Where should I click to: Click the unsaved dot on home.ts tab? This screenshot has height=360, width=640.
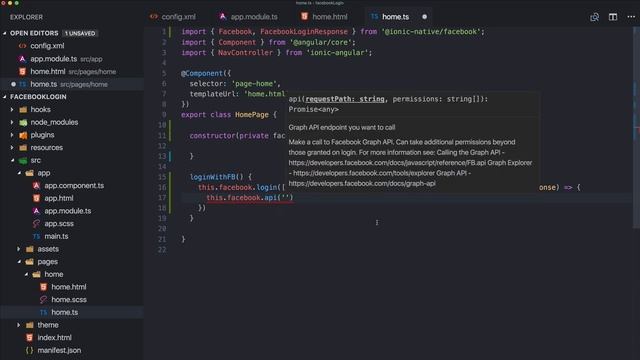[x=424, y=17]
